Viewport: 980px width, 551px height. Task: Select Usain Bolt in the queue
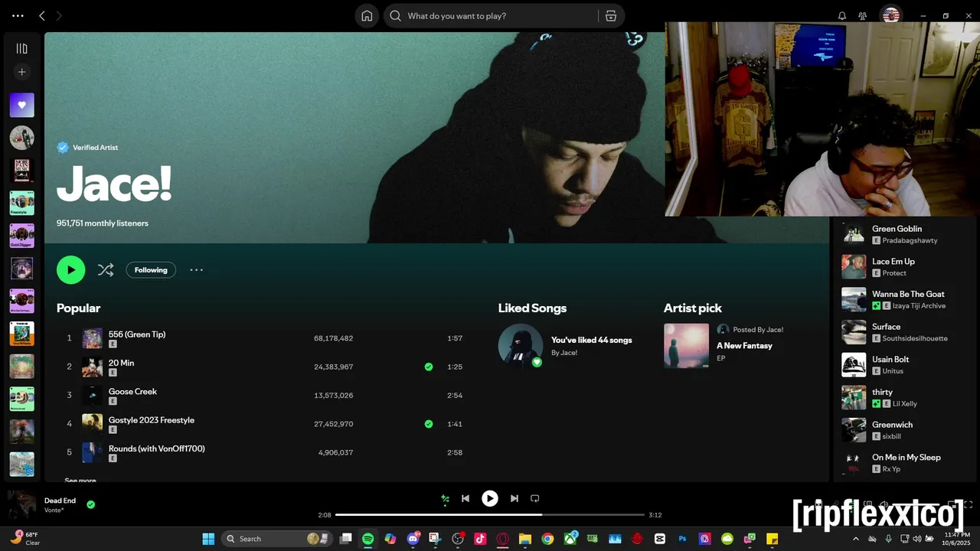pos(903,365)
